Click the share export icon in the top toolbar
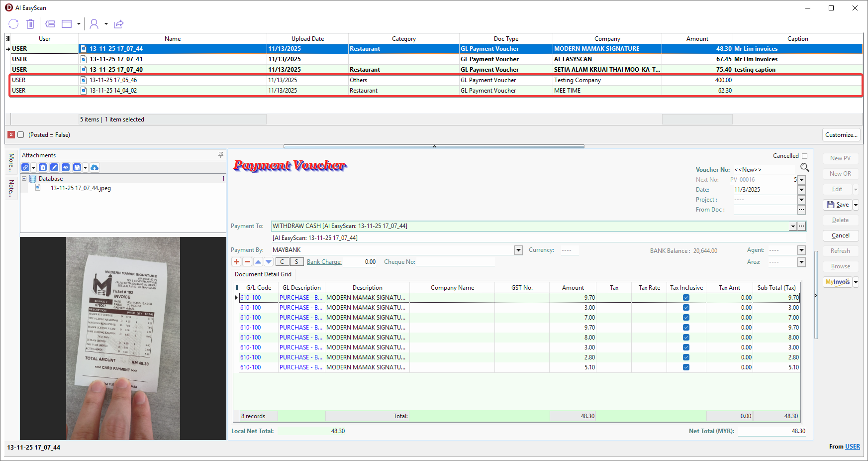The image size is (868, 461). point(118,24)
